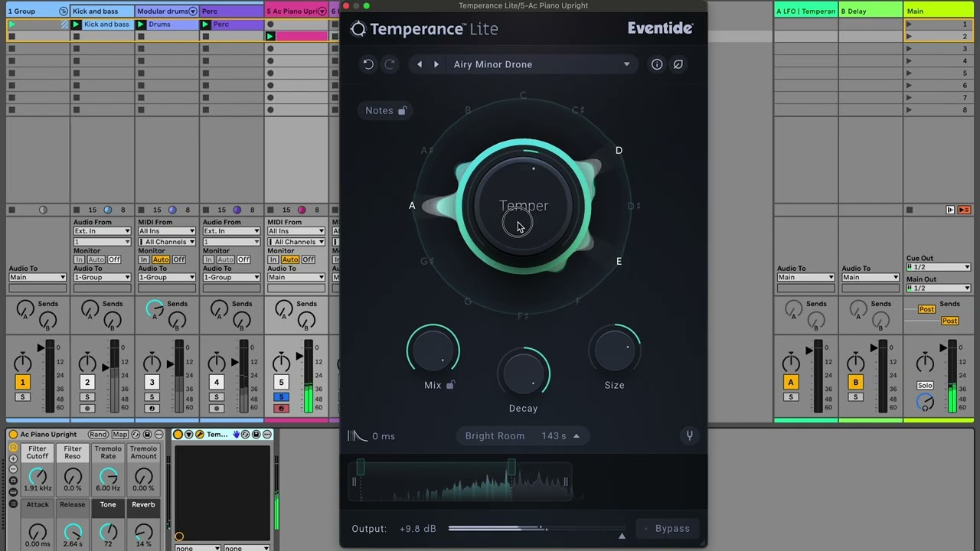Toggle track 1 activator button

22,382
